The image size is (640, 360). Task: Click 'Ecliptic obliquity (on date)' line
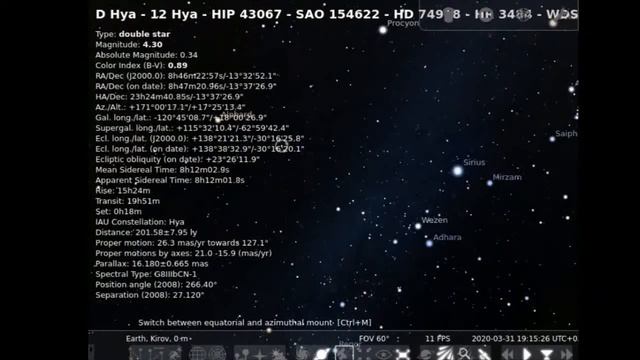point(178,160)
